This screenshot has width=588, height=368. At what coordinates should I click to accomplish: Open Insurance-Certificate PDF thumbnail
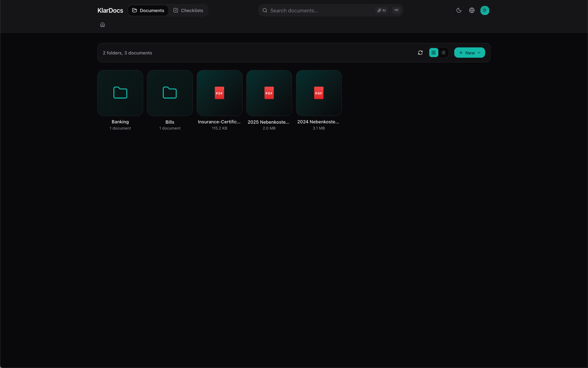219,93
